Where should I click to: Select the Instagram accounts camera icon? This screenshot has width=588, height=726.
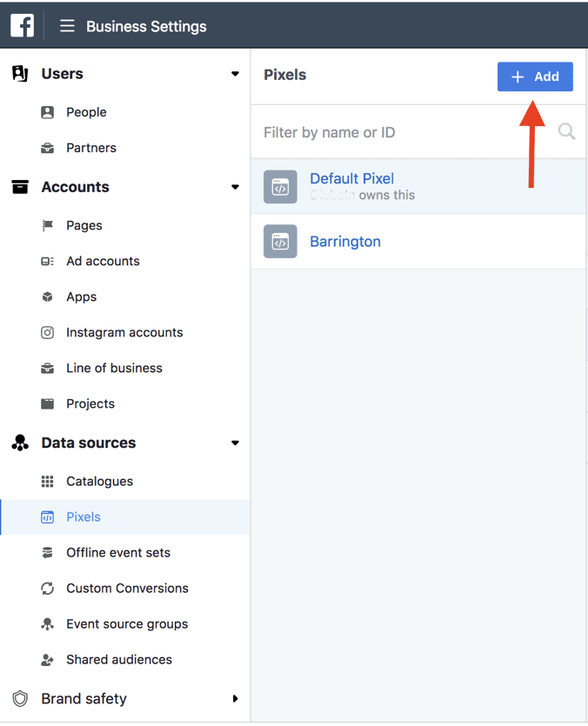coord(48,332)
